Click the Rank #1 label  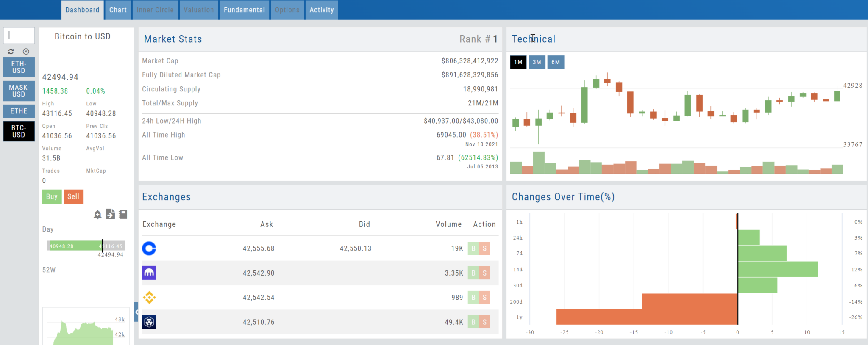click(x=479, y=39)
